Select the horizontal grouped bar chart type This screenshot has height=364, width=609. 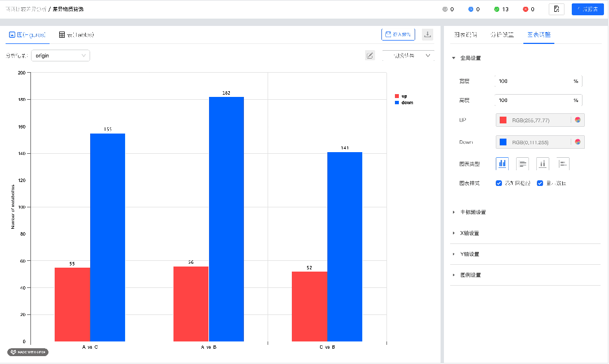pos(522,163)
